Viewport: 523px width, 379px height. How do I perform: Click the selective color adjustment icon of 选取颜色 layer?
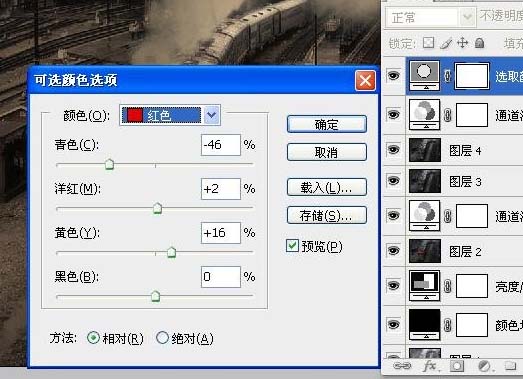tap(425, 75)
